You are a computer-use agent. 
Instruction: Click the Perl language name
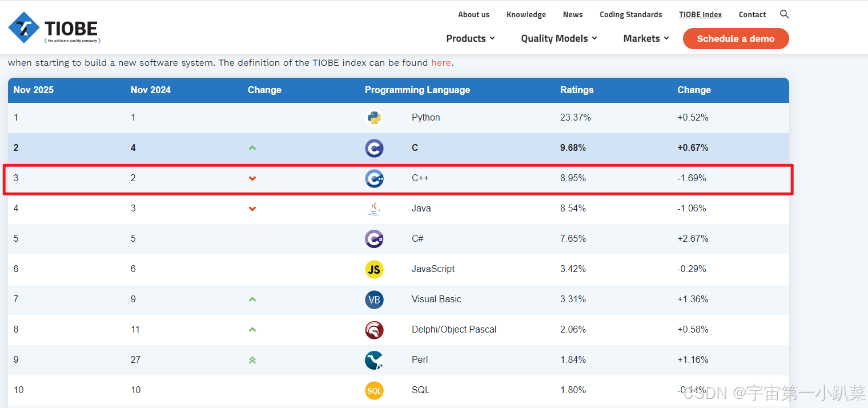tap(420, 360)
